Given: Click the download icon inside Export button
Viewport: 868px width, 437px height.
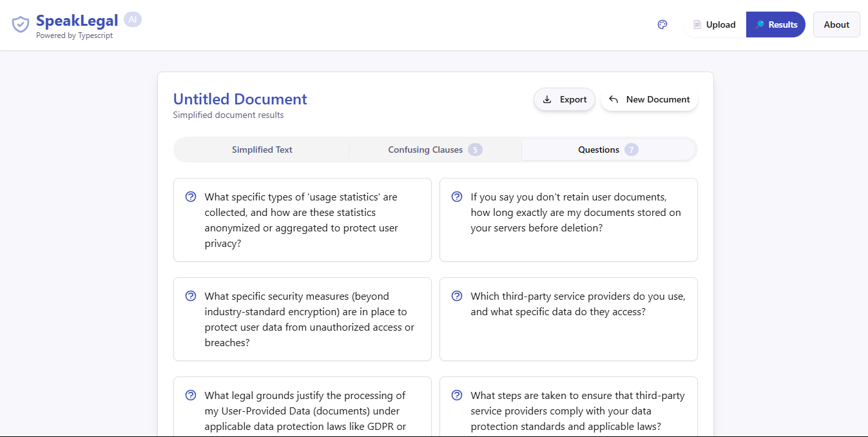Looking at the screenshot, I should (x=547, y=99).
